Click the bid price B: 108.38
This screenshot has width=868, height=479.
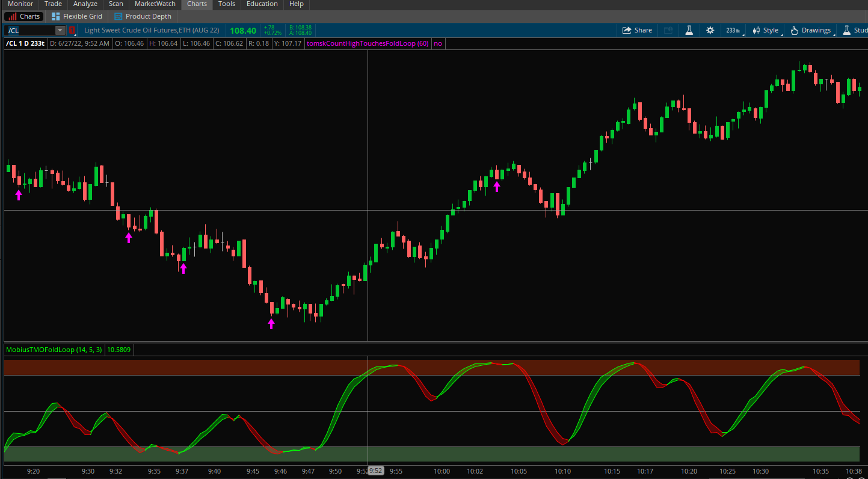click(300, 27)
